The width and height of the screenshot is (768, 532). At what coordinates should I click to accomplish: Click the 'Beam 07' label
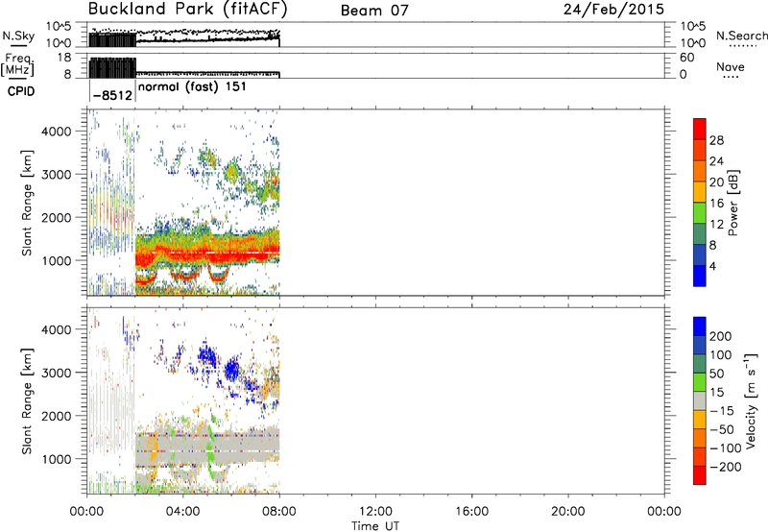(x=374, y=11)
